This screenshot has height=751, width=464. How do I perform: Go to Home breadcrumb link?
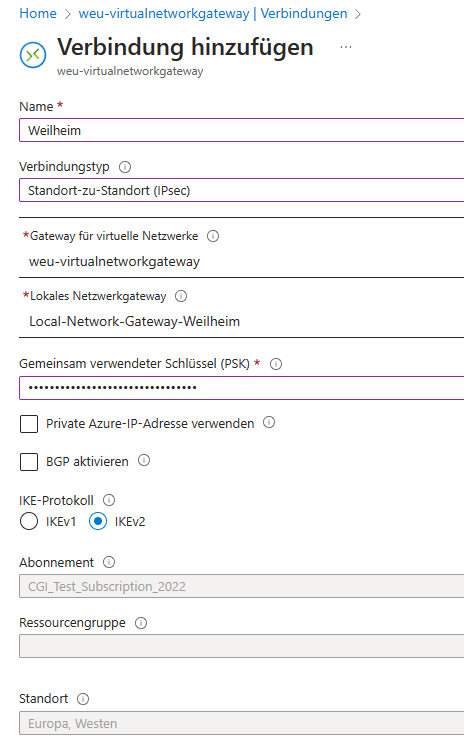coord(38,13)
